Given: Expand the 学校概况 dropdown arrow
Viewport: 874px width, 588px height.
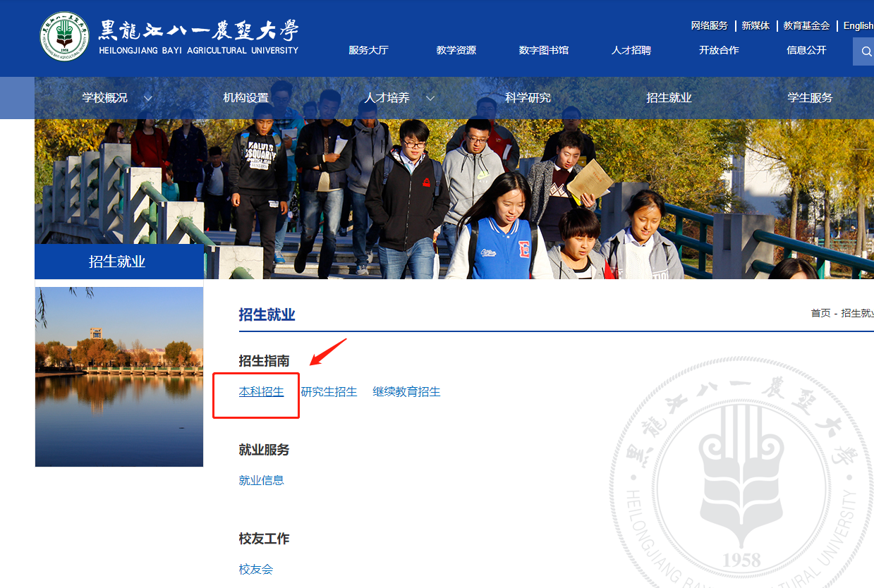Looking at the screenshot, I should tap(148, 98).
